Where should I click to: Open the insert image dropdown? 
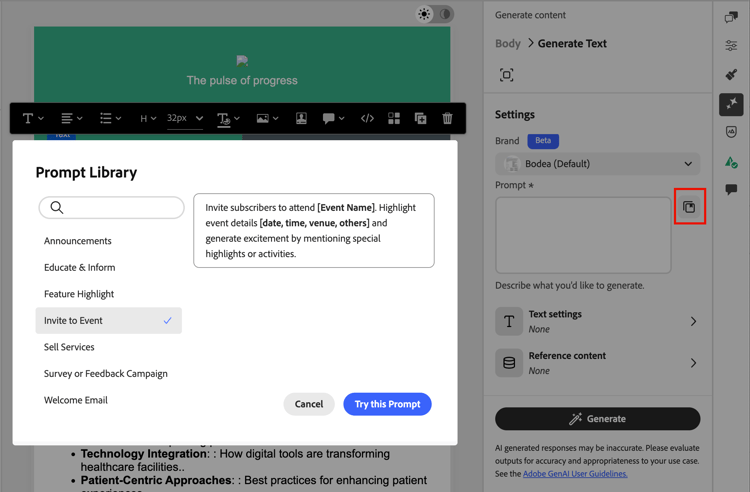(267, 118)
